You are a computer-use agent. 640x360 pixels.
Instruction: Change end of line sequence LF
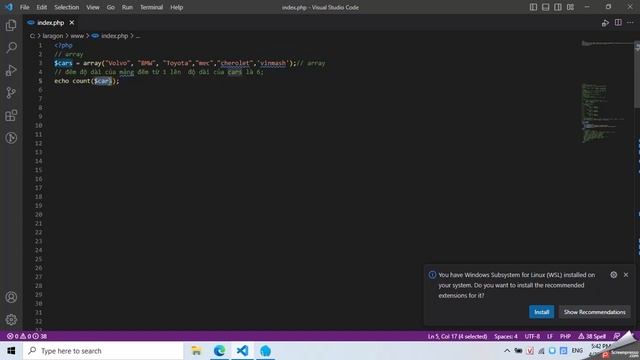pos(550,336)
